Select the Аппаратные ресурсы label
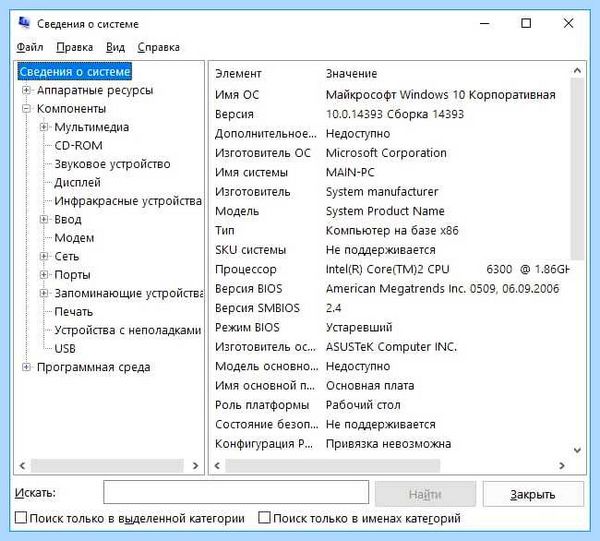The image size is (600, 541). [95, 90]
